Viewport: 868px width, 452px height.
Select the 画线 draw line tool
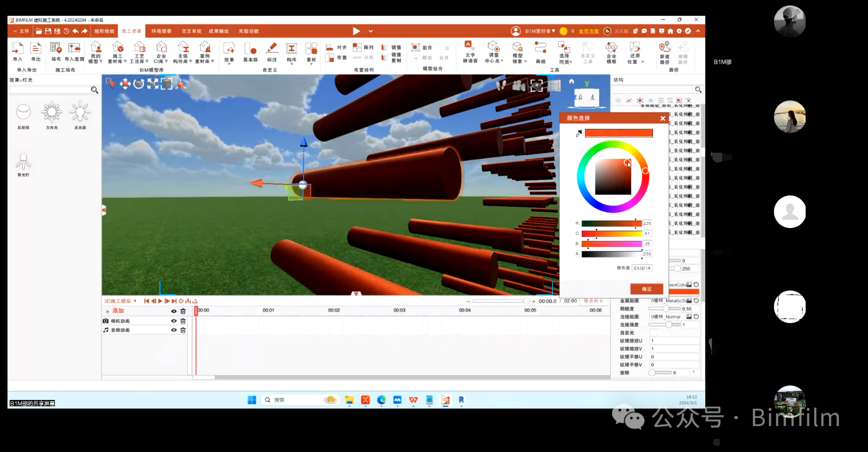541,52
